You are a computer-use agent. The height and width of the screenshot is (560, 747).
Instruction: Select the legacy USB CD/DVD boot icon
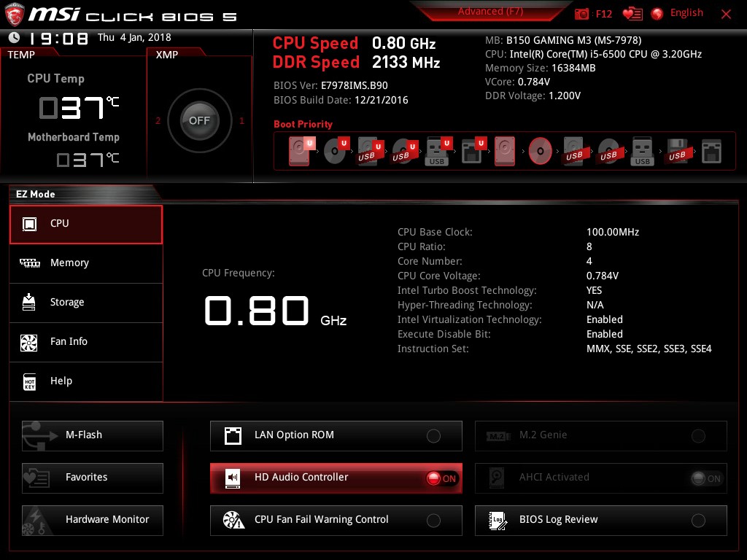609,151
